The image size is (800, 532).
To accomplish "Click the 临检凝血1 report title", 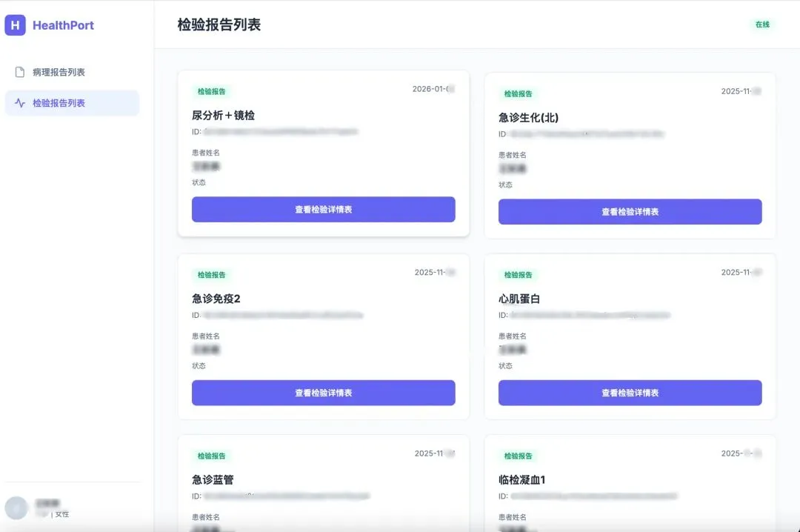I will point(522,479).
